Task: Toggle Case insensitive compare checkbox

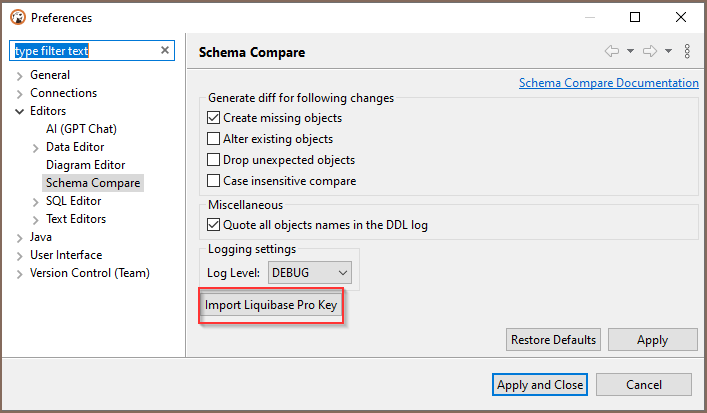Action: 213,181
